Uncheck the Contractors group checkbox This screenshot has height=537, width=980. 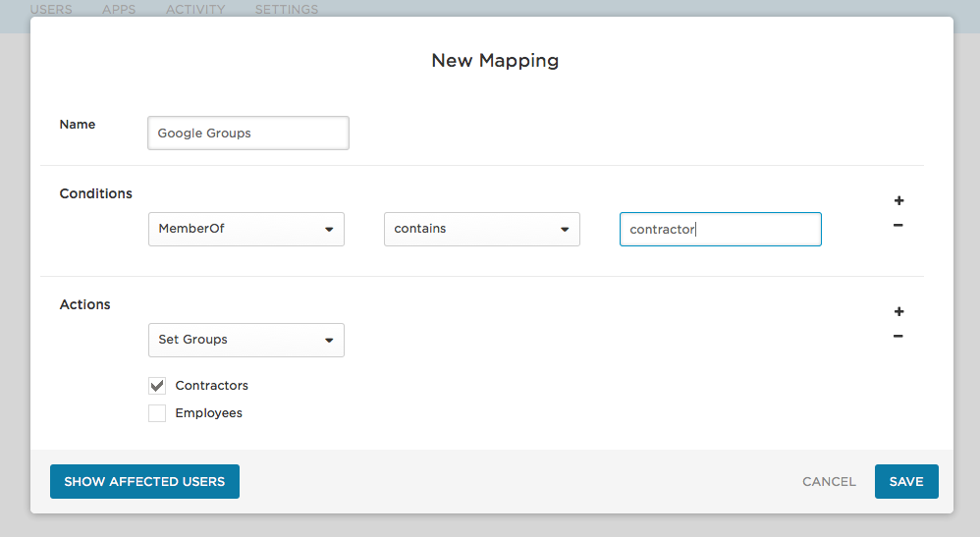[157, 386]
